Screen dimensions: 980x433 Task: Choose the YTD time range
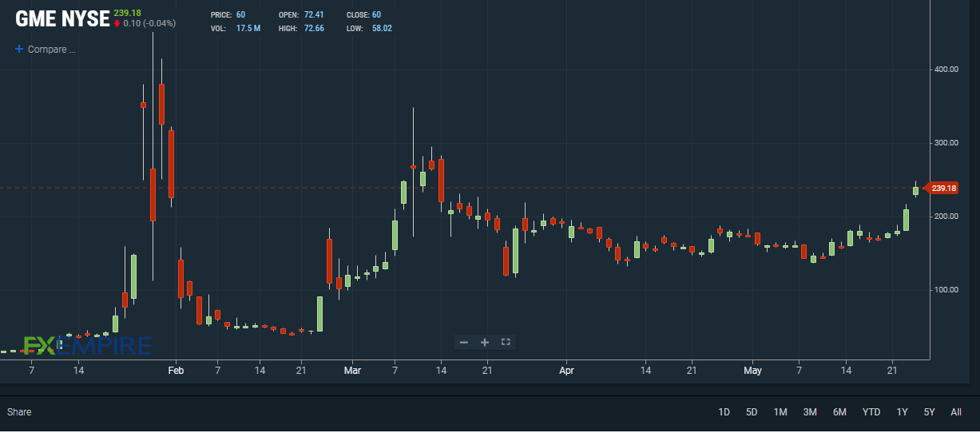pyautogui.click(x=871, y=412)
